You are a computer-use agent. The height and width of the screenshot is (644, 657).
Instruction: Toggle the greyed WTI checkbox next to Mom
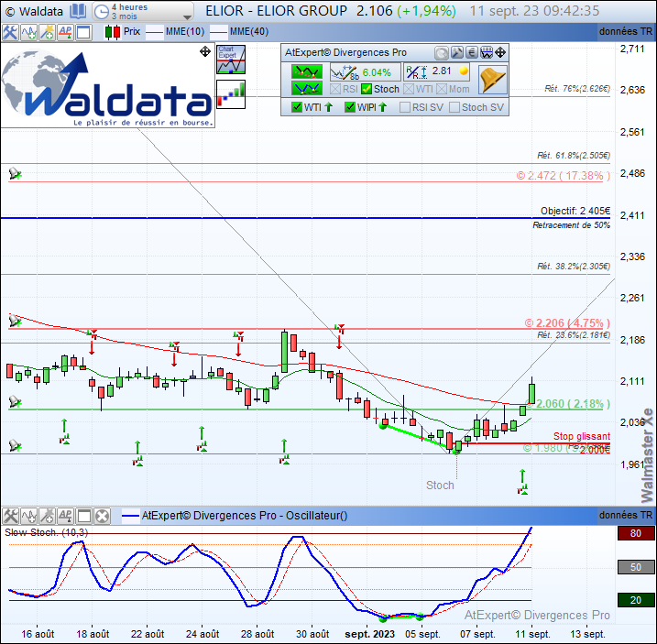pyautogui.click(x=409, y=89)
